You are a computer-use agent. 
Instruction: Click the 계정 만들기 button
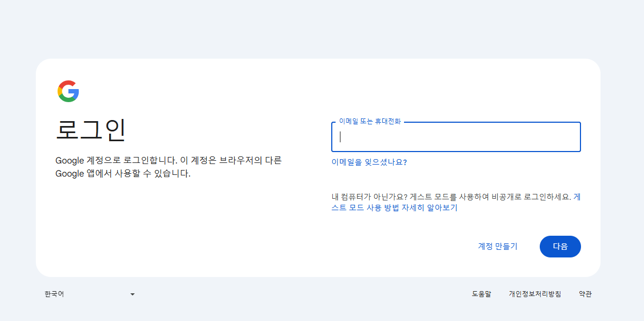point(498,246)
